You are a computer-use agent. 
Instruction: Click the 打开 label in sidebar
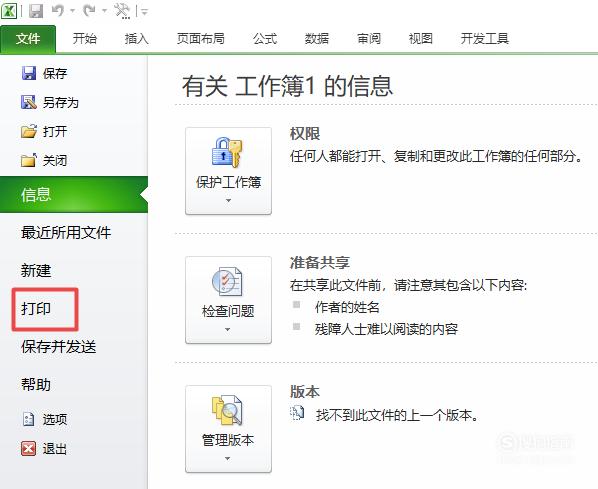55,131
